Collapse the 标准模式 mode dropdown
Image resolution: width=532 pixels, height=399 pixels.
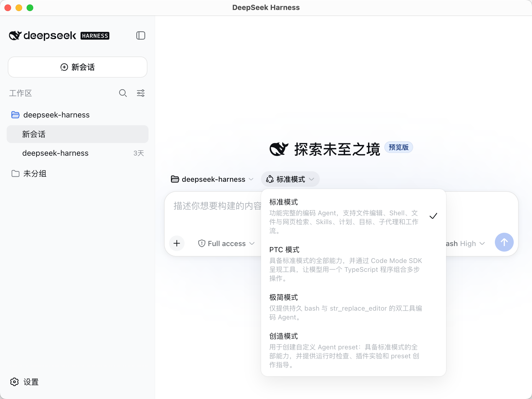tap(290, 179)
